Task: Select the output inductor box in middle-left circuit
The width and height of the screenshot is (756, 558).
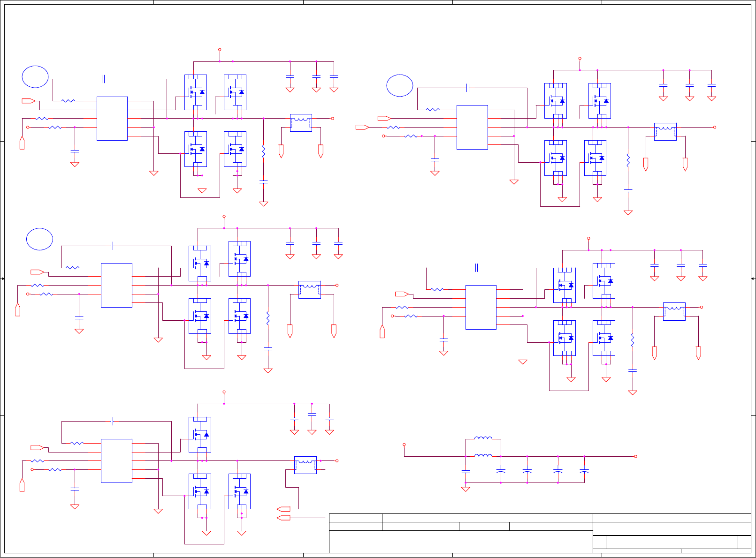Action: pos(310,290)
